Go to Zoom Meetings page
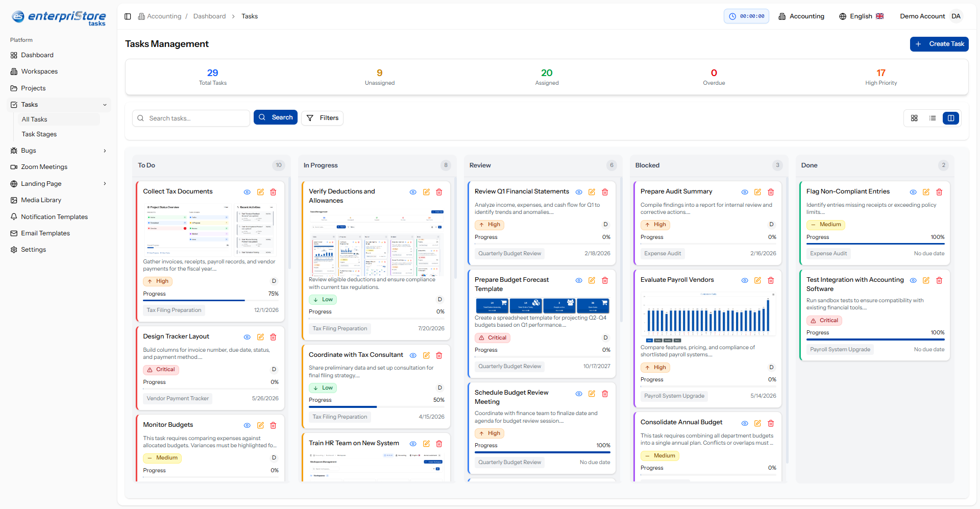This screenshot has height=509, width=980. click(x=44, y=167)
